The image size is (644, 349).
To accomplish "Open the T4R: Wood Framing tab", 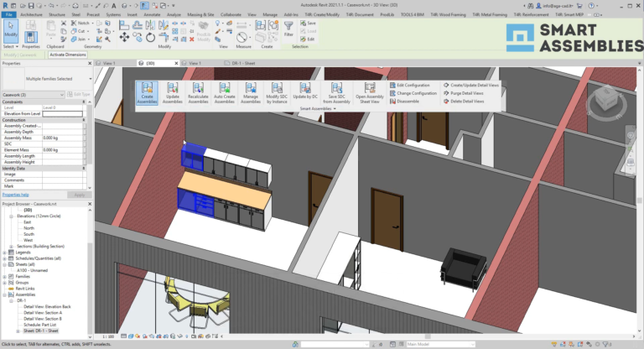I will point(448,14).
